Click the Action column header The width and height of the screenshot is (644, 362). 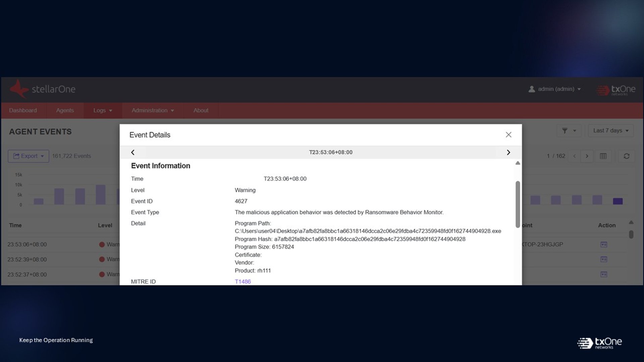pos(607,226)
